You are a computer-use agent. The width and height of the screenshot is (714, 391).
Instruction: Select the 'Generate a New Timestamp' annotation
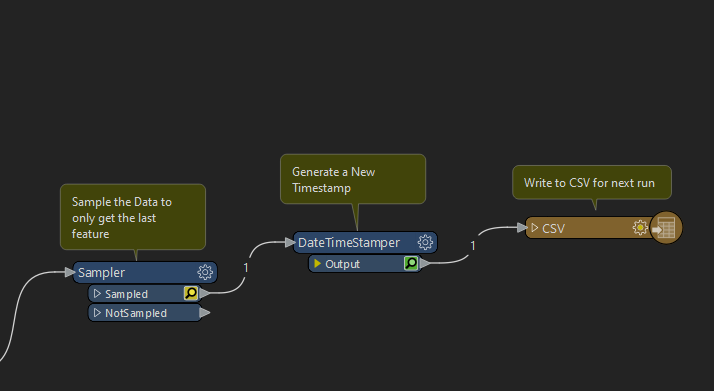[353, 179]
